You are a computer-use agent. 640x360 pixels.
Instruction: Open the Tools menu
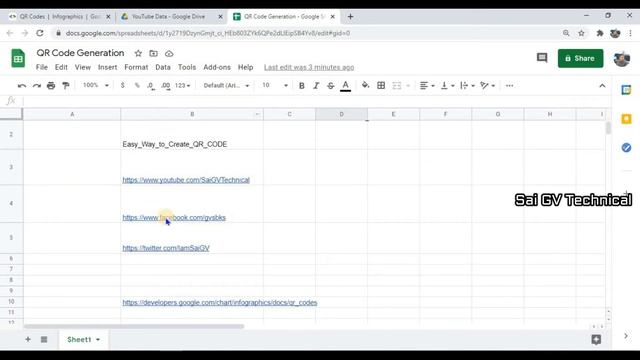pyautogui.click(x=187, y=67)
